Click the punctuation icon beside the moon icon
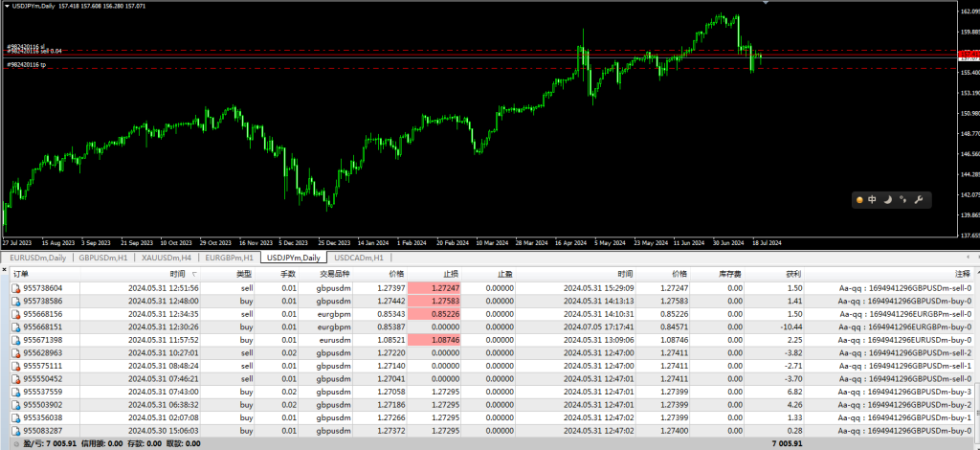Viewport: 980px width, 450px height. tap(902, 199)
